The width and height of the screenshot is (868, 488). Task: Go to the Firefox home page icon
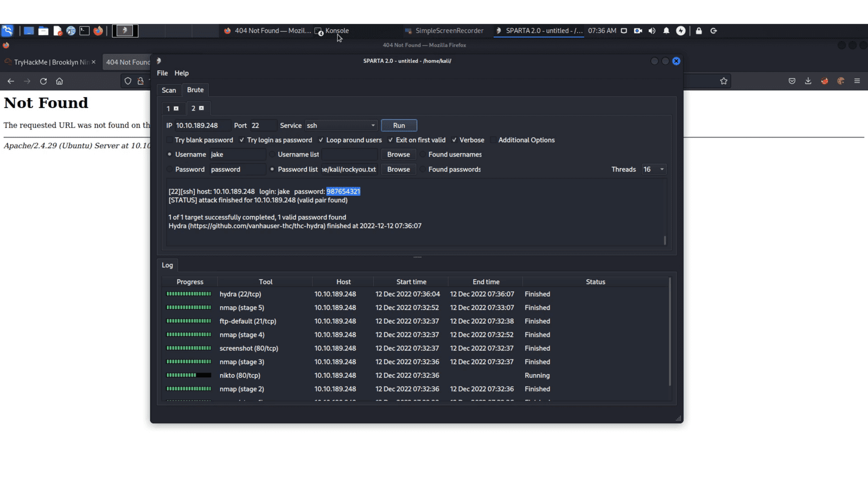click(x=60, y=81)
